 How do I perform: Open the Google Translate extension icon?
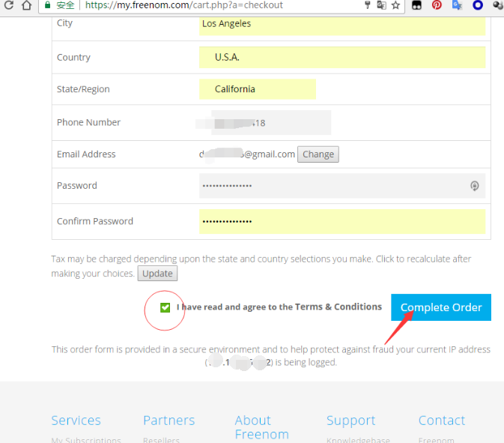click(457, 4)
